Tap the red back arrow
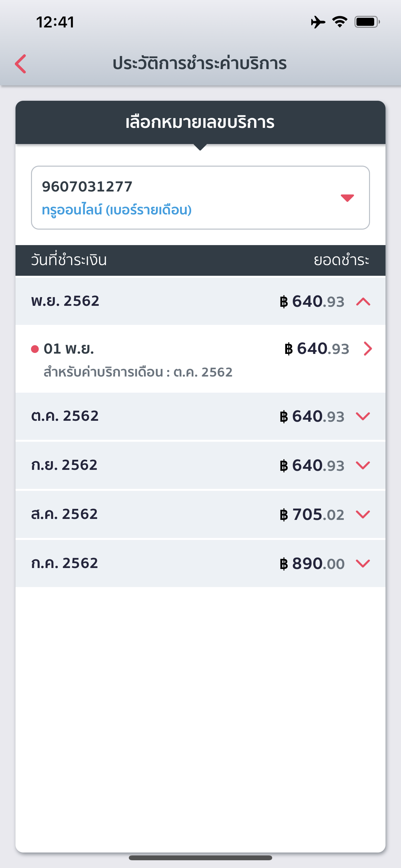 pyautogui.click(x=21, y=64)
